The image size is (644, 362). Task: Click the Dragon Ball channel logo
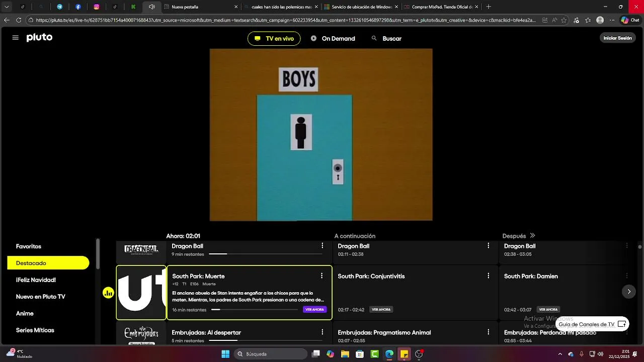coord(141,250)
